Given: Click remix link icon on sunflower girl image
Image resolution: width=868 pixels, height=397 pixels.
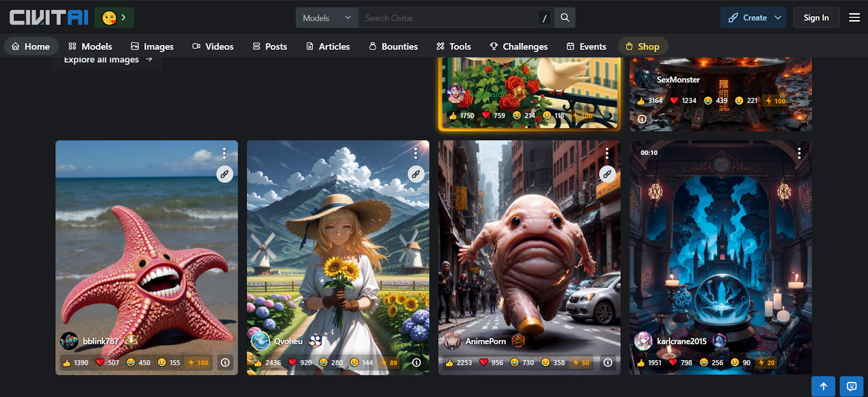Looking at the screenshot, I should point(416,174).
